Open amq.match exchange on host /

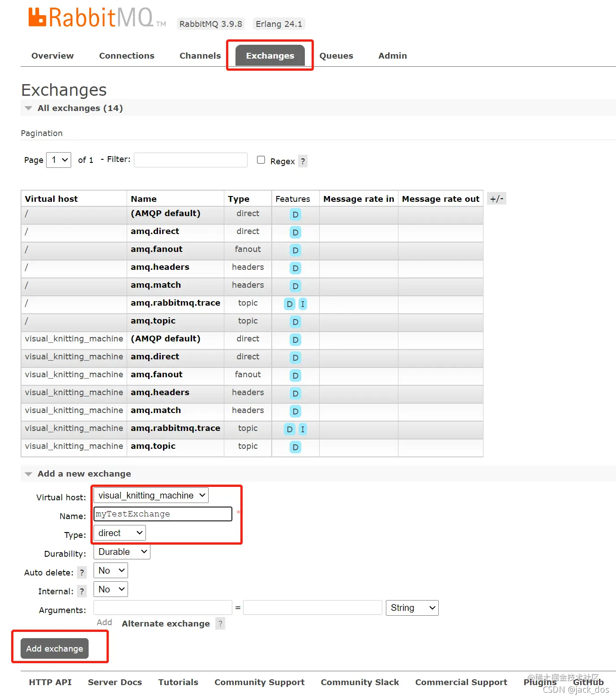[156, 285]
